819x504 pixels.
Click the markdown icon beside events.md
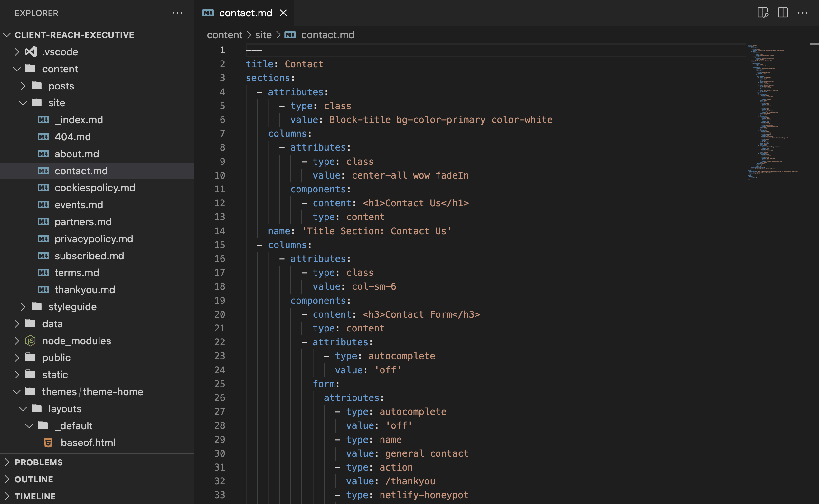point(43,205)
